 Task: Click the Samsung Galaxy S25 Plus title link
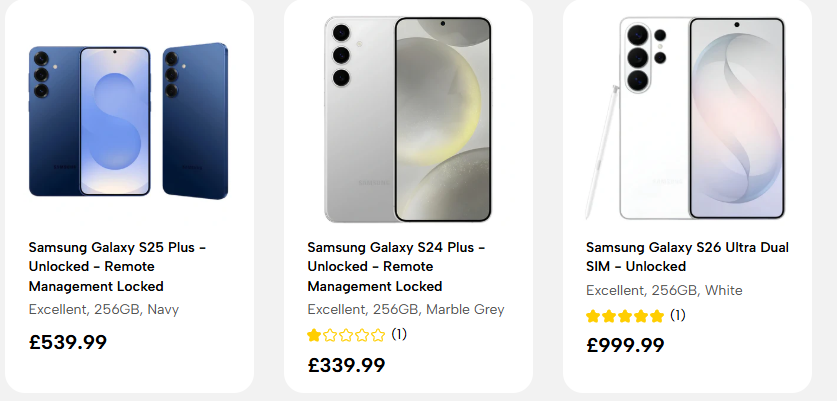(117, 267)
